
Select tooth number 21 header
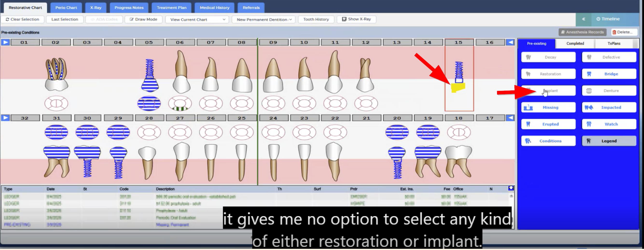coord(367,118)
